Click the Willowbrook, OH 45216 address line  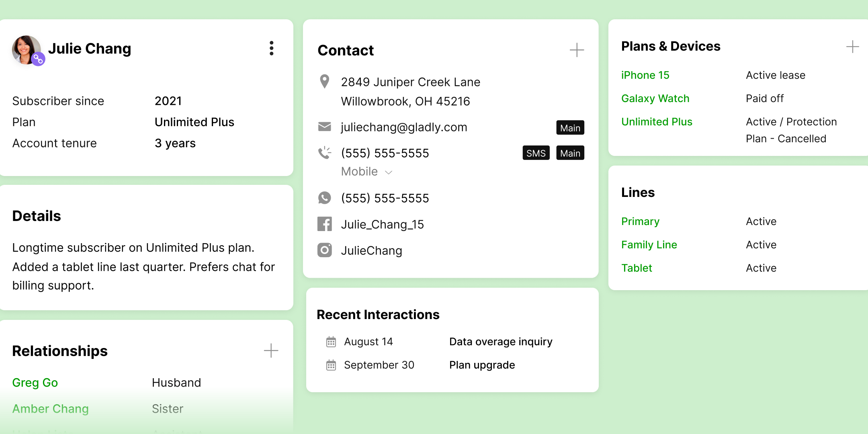(405, 101)
